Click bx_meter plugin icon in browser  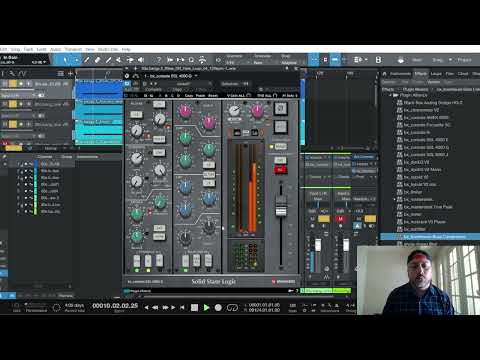point(400,214)
